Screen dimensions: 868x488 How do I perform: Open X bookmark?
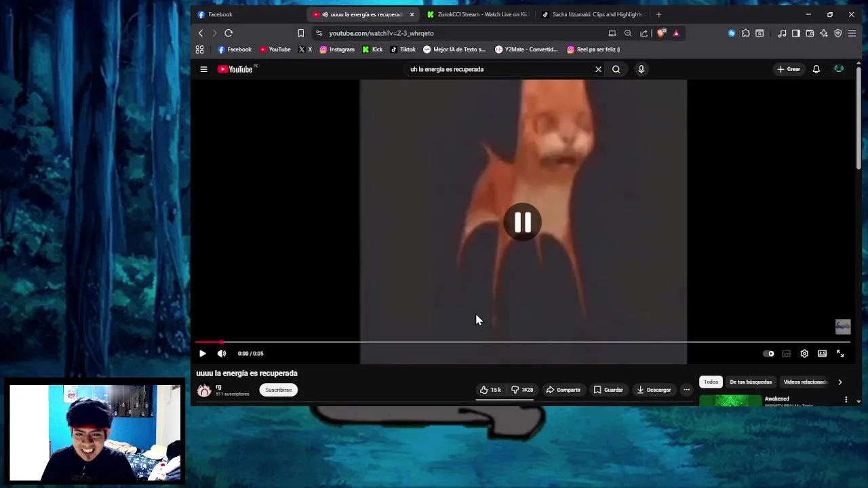[x=305, y=49]
